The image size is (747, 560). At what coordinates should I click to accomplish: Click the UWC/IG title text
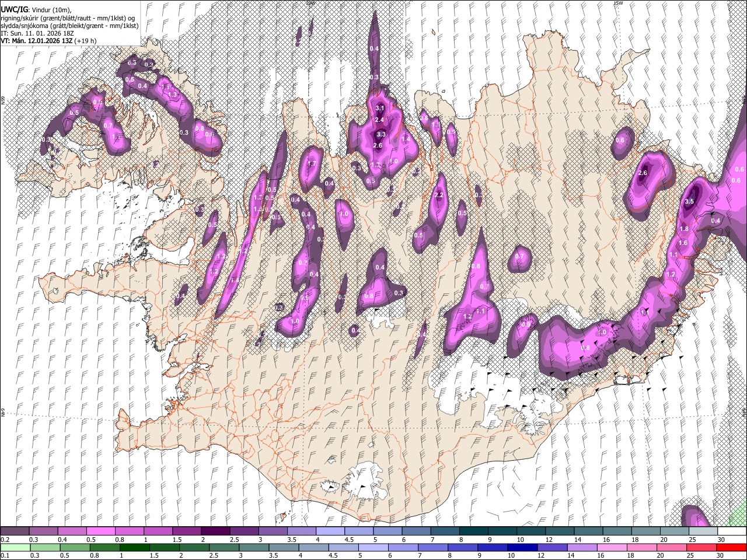(13, 10)
